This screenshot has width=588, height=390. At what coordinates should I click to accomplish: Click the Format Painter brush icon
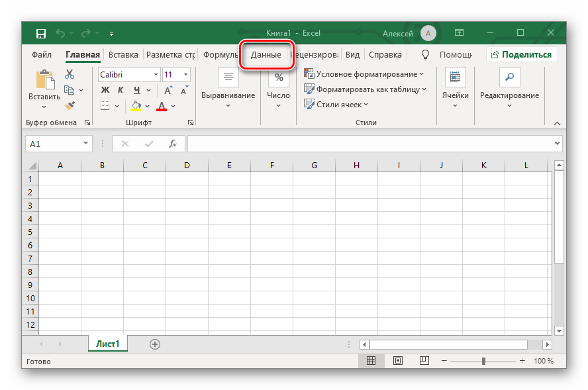70,105
